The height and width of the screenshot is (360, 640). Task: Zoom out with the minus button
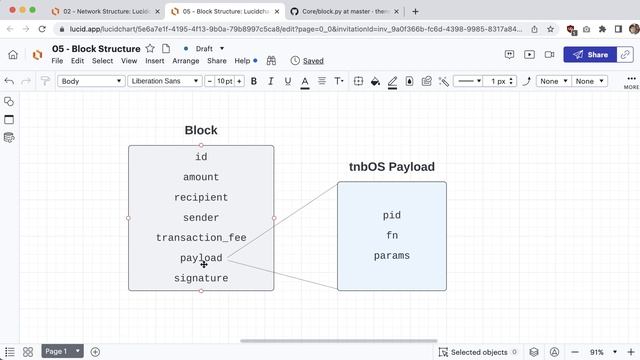click(x=575, y=352)
